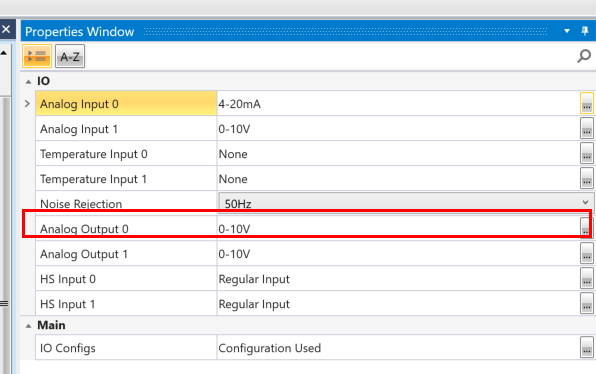Click the None value of Temperature Input 0

[x=233, y=154]
